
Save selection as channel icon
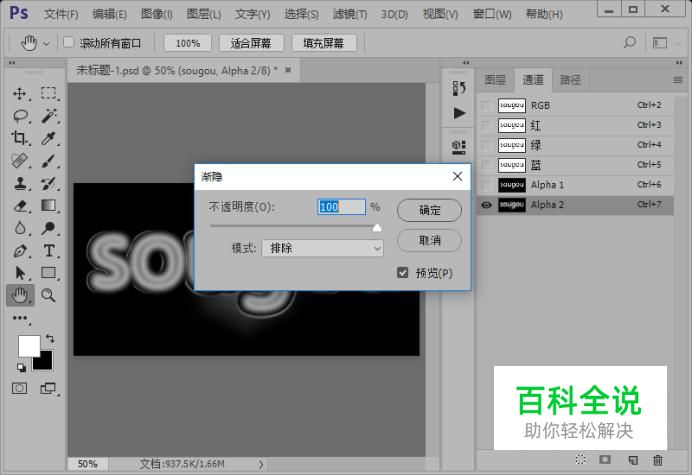605,460
